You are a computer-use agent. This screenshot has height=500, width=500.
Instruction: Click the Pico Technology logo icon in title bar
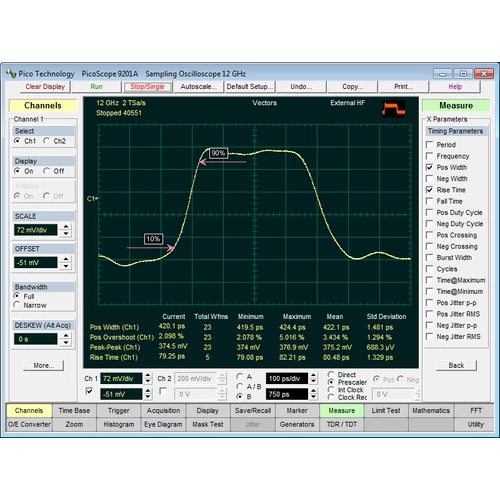coord(11,73)
